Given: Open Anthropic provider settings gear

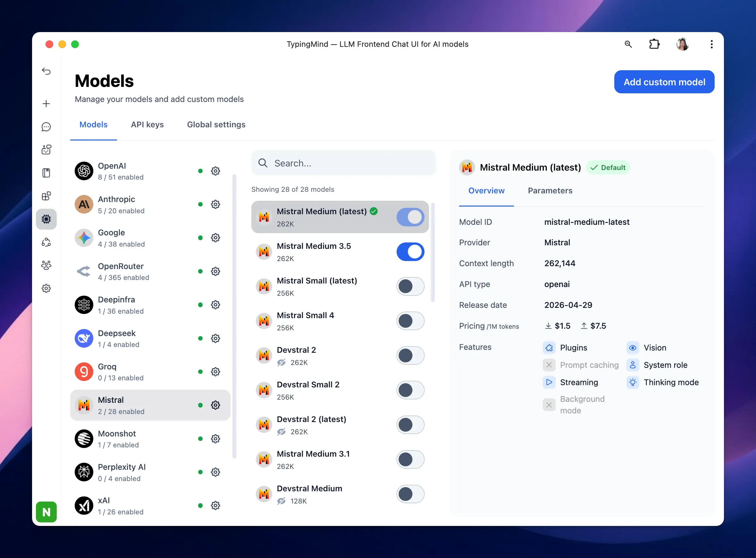Looking at the screenshot, I should click(x=215, y=204).
